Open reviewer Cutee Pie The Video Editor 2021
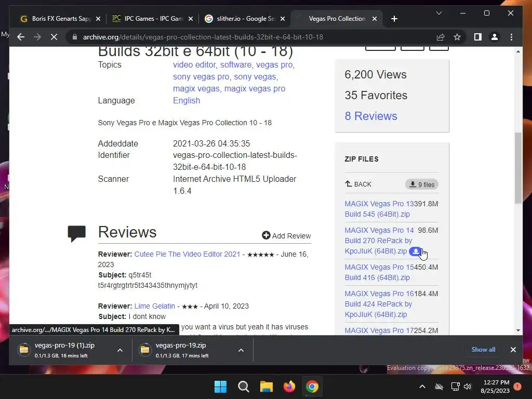The image size is (532, 399). point(187,254)
